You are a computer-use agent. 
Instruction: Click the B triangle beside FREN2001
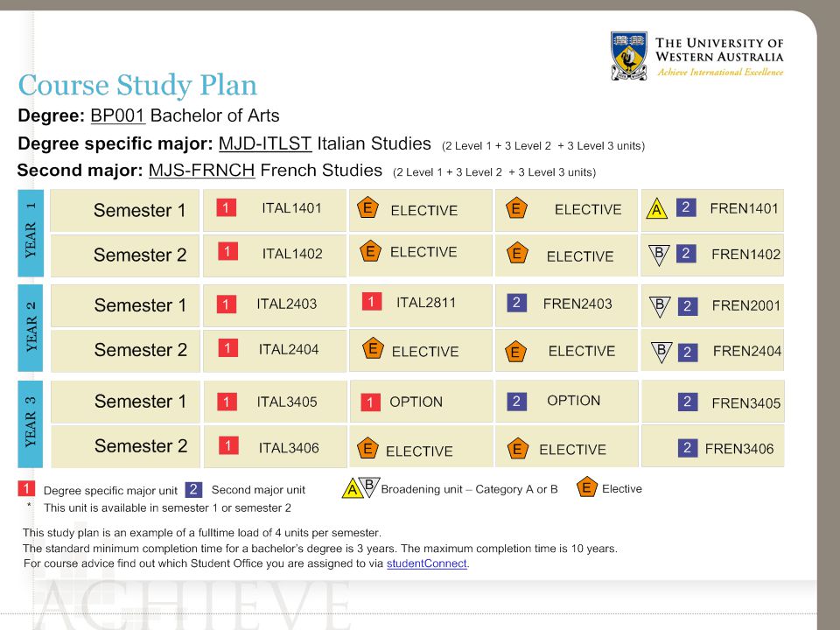click(660, 306)
